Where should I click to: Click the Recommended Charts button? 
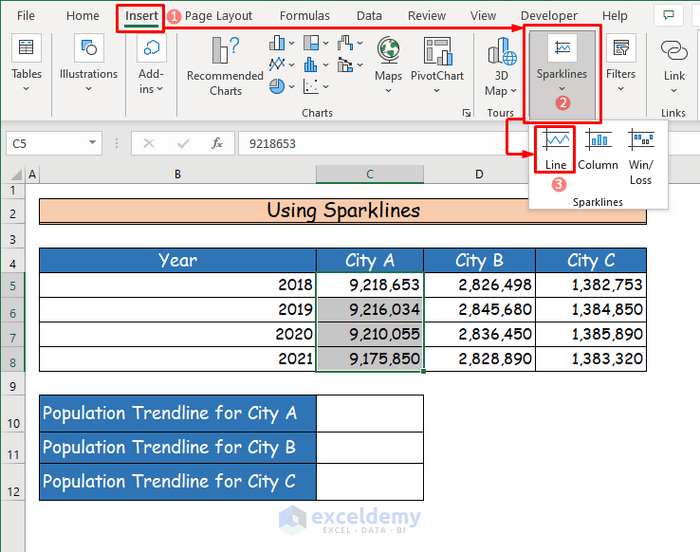[x=225, y=67]
